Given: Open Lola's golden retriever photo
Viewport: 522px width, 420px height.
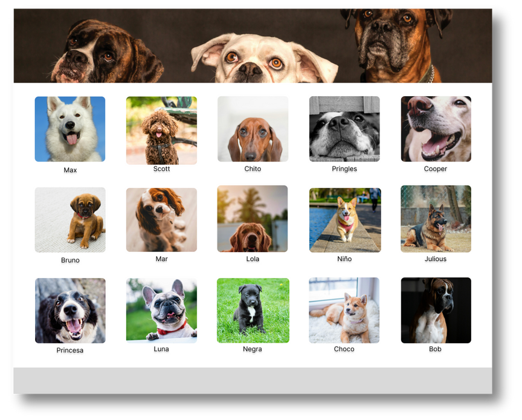Looking at the screenshot, I should [x=253, y=219].
